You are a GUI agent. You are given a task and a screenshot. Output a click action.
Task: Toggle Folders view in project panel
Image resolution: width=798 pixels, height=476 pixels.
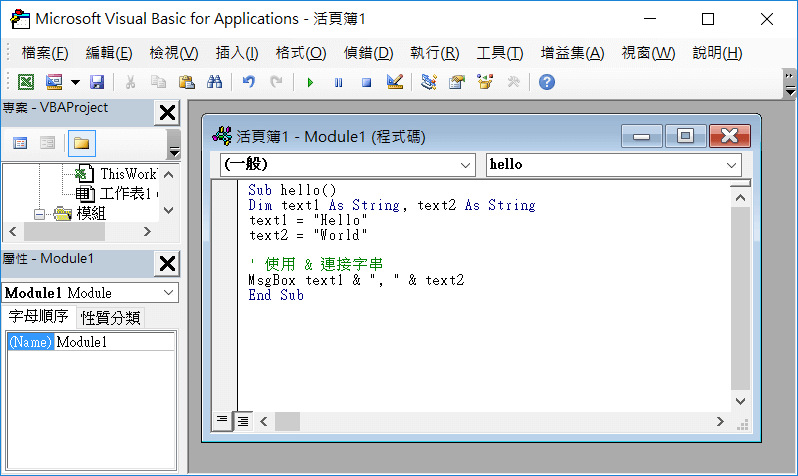click(81, 143)
